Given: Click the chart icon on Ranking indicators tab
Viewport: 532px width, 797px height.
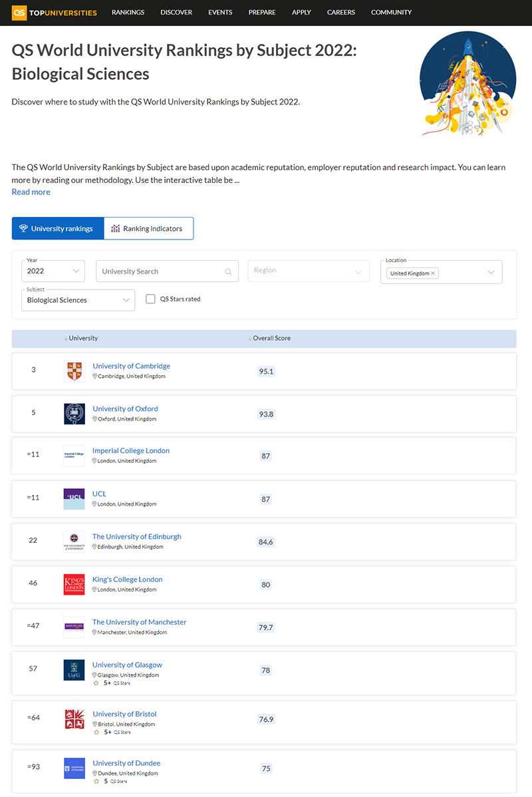Looking at the screenshot, I should (x=115, y=228).
